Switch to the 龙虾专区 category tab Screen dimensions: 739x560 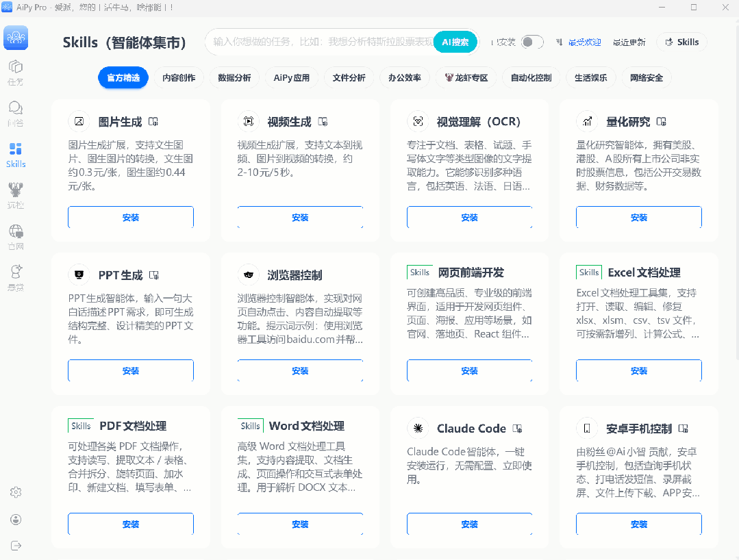466,78
